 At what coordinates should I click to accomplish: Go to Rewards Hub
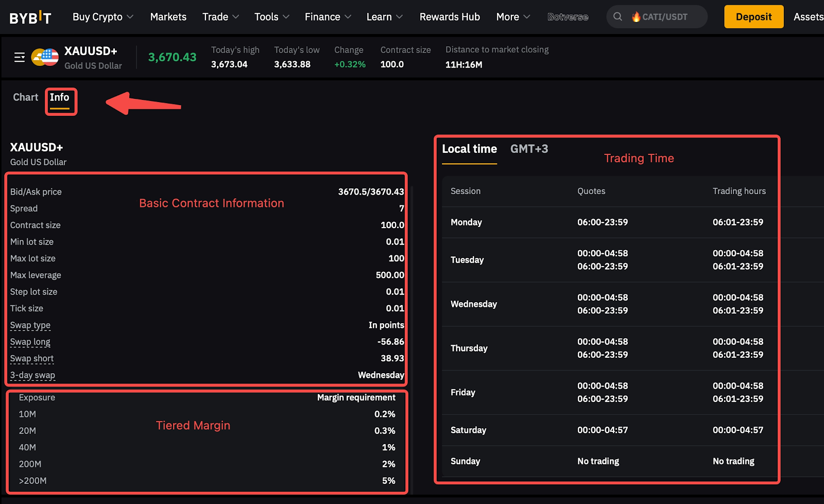[450, 17]
